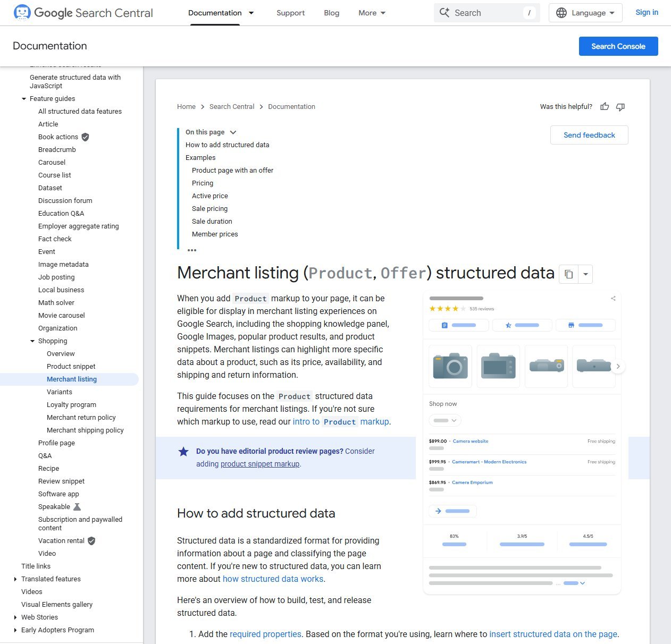Click the thumbs up helpful icon
Image resolution: width=671 pixels, height=644 pixels.
click(605, 107)
